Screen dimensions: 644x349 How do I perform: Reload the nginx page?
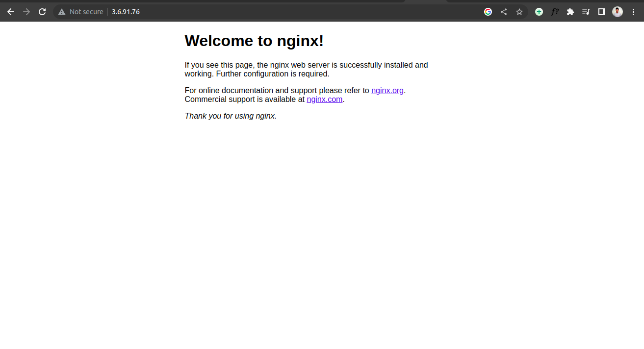click(x=42, y=12)
